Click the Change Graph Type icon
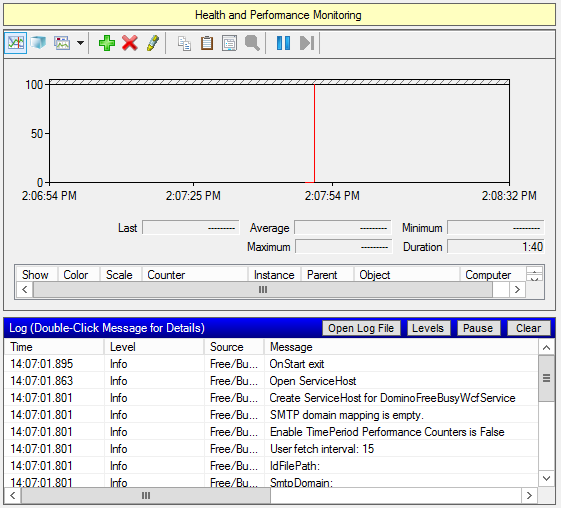This screenshot has height=508, width=561. click(x=62, y=43)
